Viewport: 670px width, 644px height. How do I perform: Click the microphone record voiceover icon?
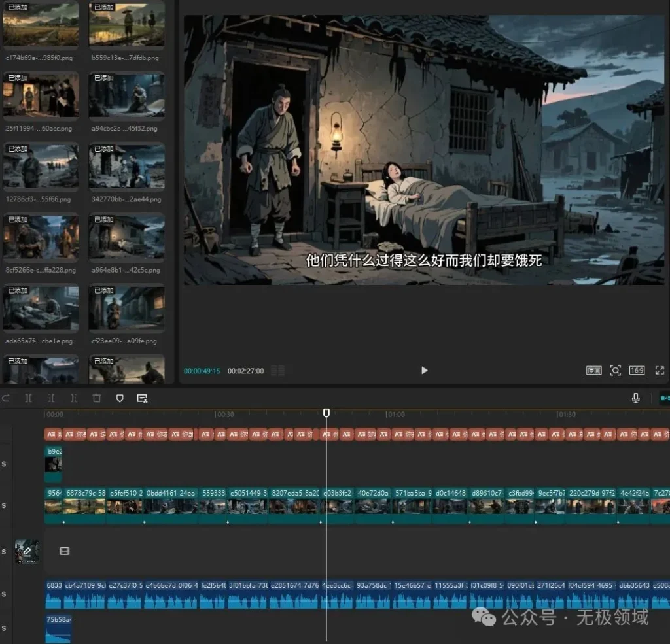click(x=635, y=398)
